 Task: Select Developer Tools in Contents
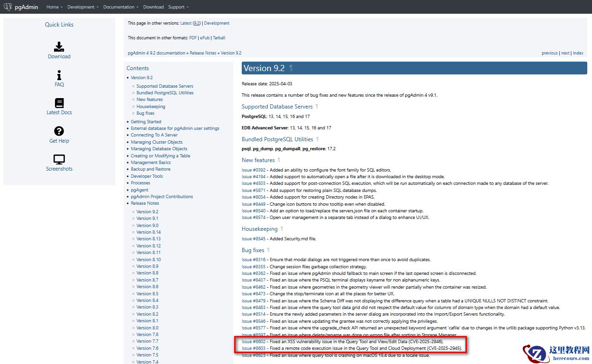coord(146,176)
